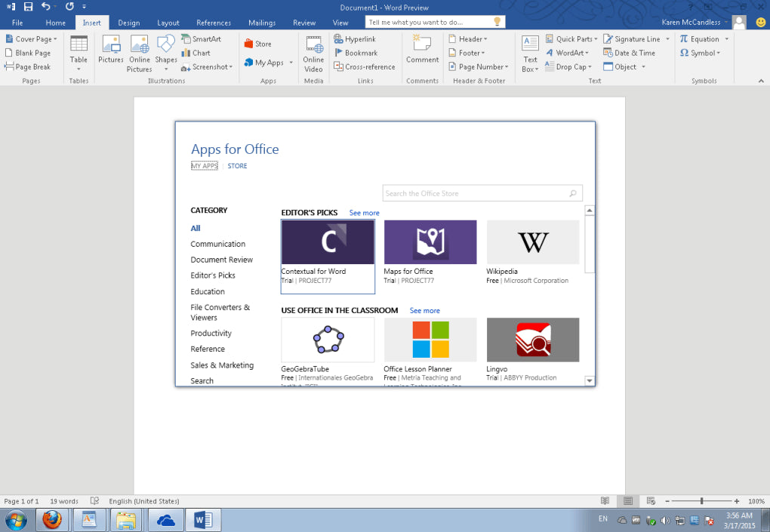Insert SmartArt graphic
This screenshot has width=770, height=532.
click(202, 38)
